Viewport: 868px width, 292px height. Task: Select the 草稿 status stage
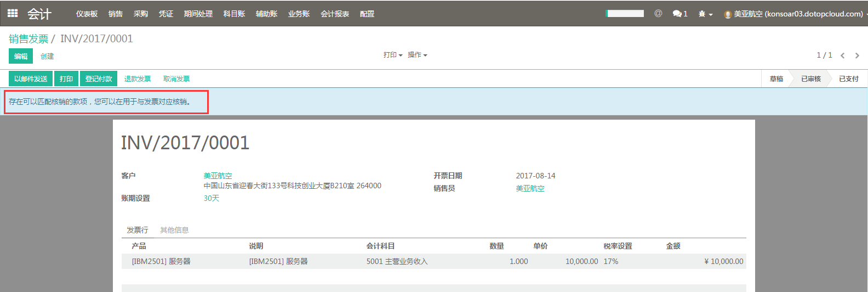(x=776, y=78)
